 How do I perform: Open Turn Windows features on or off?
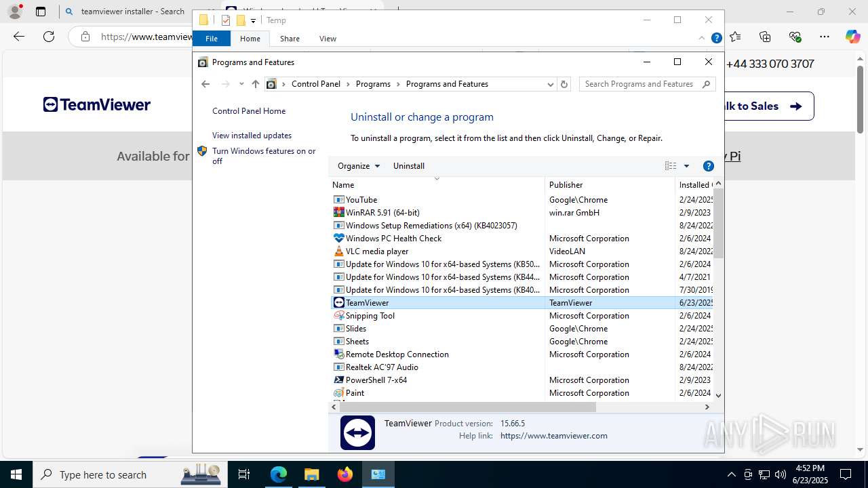[x=264, y=156]
